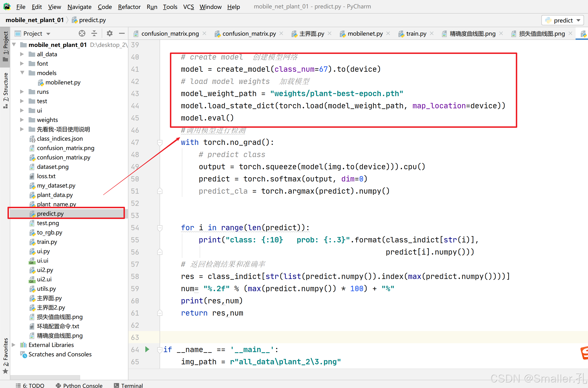Image resolution: width=588 pixels, height=388 pixels.
Task: Close the confusion_matrix.py tab
Action: [281, 33]
